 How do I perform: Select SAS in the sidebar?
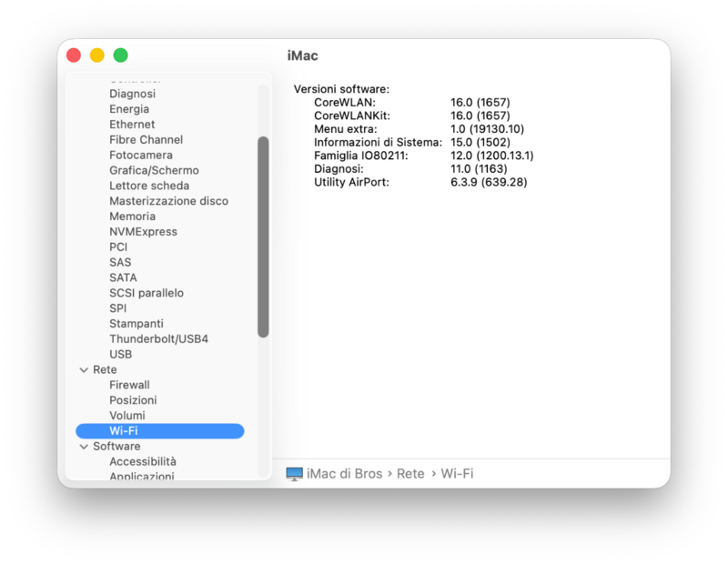pos(120,262)
